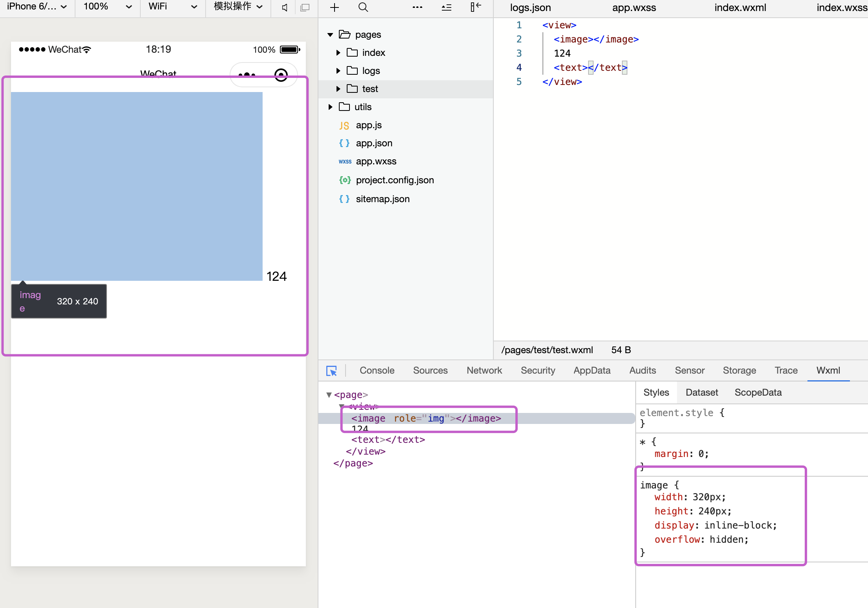The width and height of the screenshot is (868, 608).
Task: Switch to the index.wxml editor tab
Action: [x=740, y=8]
